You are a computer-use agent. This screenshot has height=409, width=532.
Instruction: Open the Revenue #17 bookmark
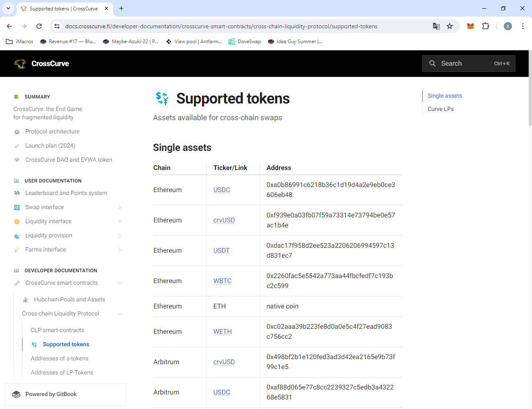coord(68,42)
